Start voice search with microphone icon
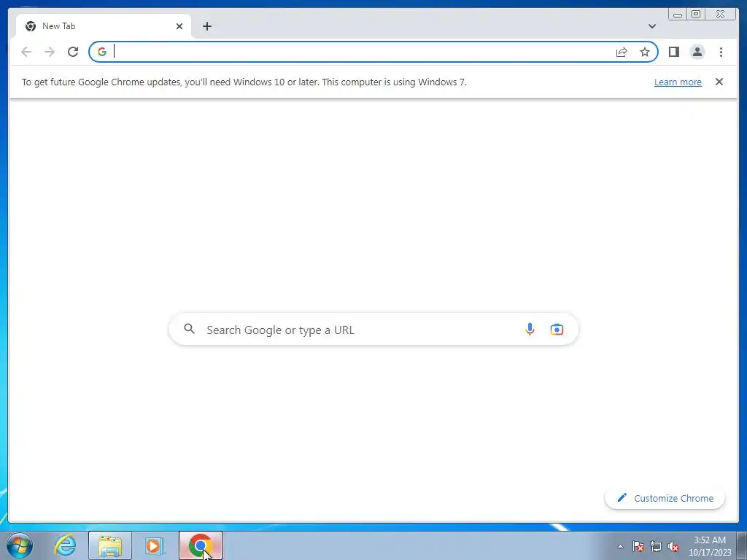 pyautogui.click(x=530, y=329)
